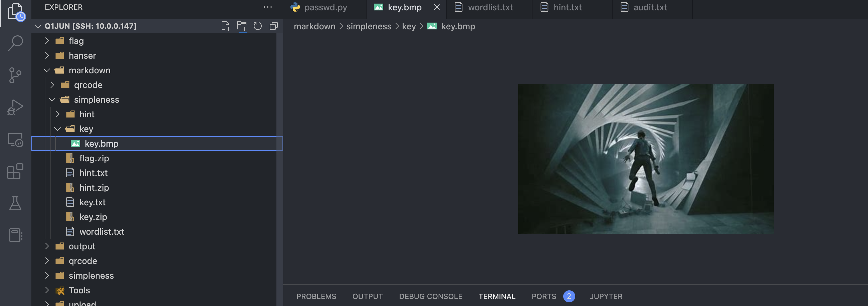Image resolution: width=868 pixels, height=306 pixels.
Task: Click key.txt file icon in tree
Action: pos(70,202)
